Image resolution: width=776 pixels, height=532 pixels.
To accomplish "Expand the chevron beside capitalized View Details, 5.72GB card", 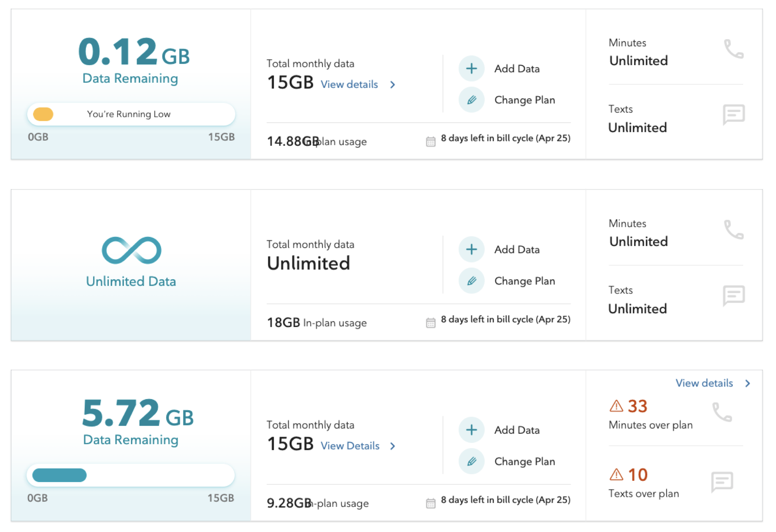I will tap(393, 446).
